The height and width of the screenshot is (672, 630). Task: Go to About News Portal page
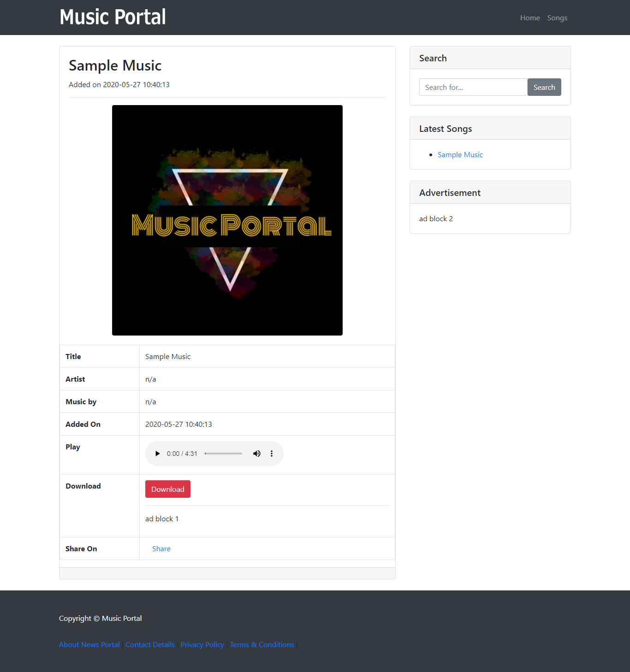tap(89, 644)
